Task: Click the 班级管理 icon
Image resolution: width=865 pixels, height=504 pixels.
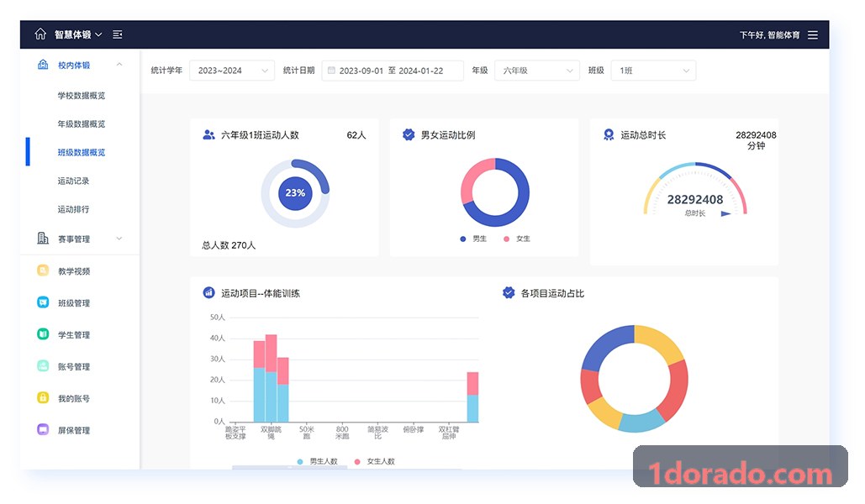Action: [x=43, y=302]
